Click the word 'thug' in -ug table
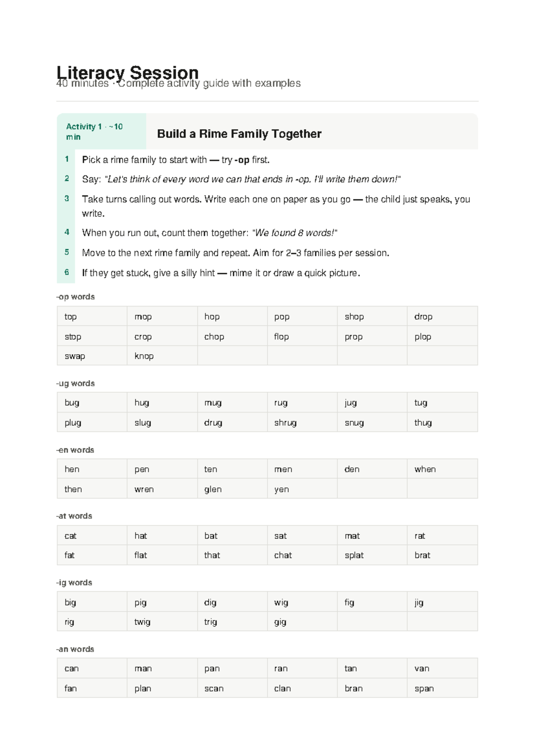The height and width of the screenshot is (756, 535). tap(423, 423)
